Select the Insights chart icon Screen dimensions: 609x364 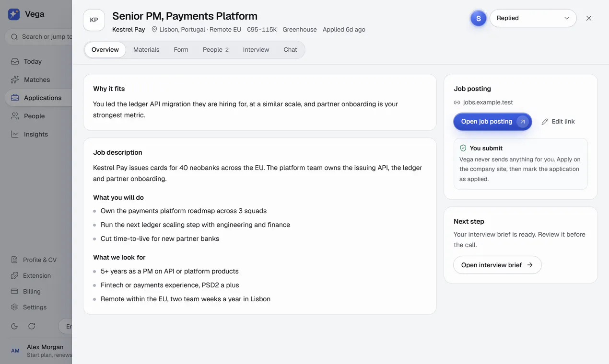(x=15, y=134)
